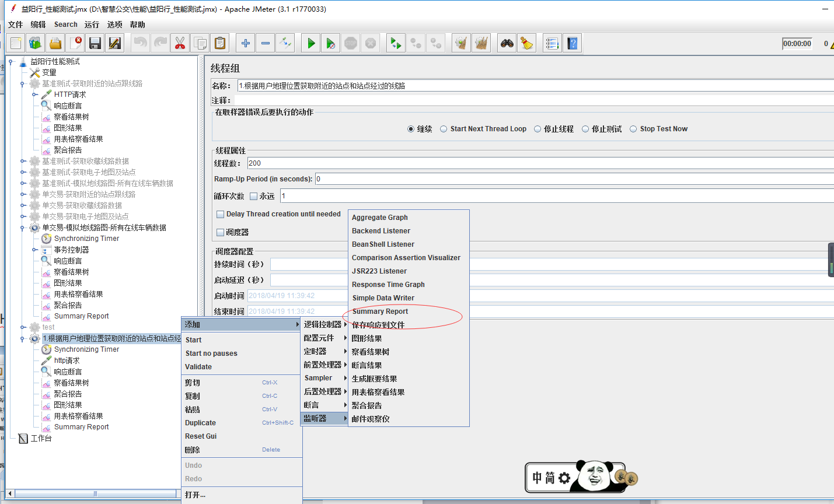Start the test with green play icon
Image resolution: width=834 pixels, height=504 pixels.
click(x=311, y=43)
